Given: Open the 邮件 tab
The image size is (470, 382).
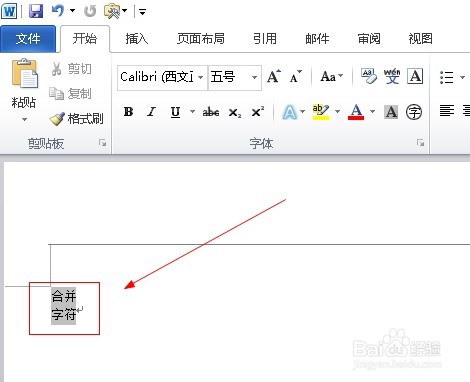Looking at the screenshot, I should pyautogui.click(x=317, y=39).
